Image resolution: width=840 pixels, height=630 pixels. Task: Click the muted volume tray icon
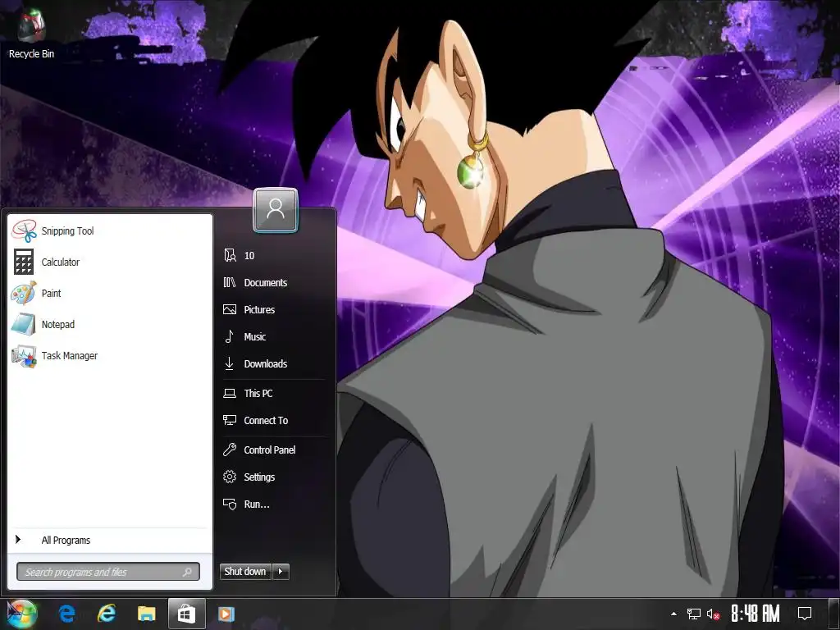pyautogui.click(x=713, y=614)
